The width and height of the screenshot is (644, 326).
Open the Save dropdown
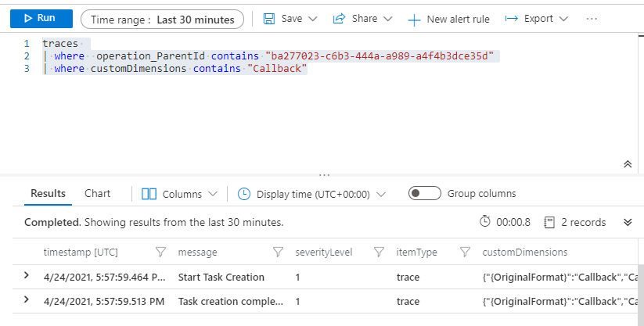tap(290, 19)
